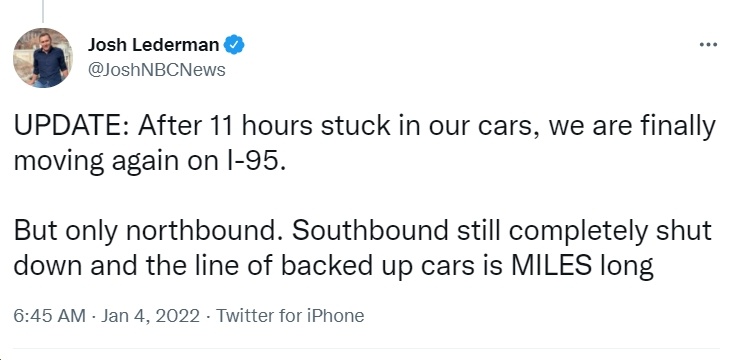Click the 6:45 AM timestamp
Screen dimensions: 729x360
click(x=49, y=316)
